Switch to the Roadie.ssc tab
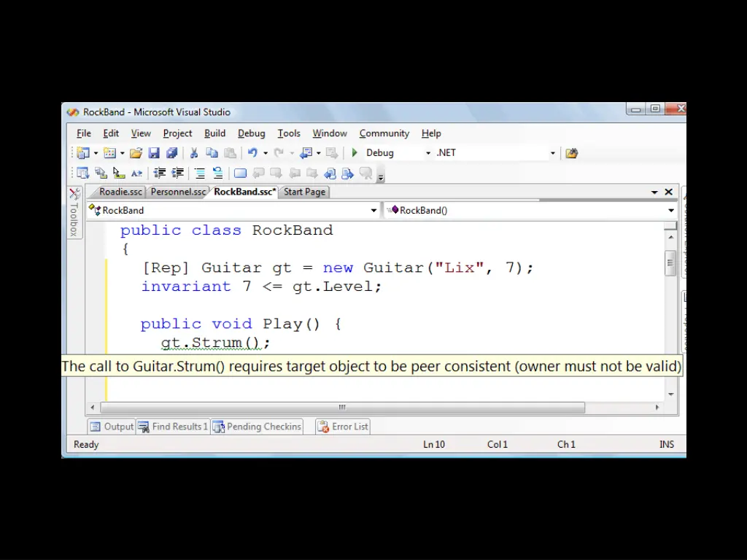Screen dimensions: 747x560 pos(120,192)
